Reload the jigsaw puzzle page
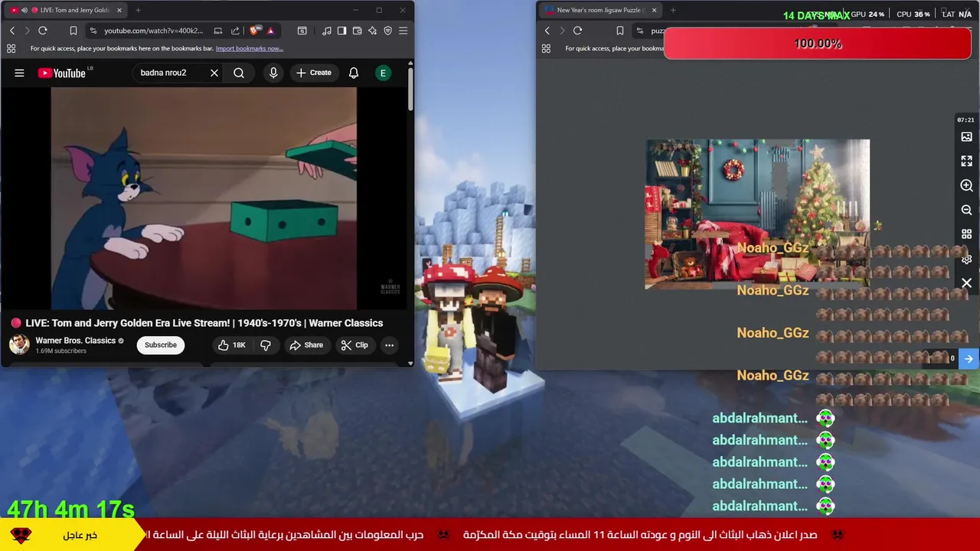The image size is (980, 551). tap(577, 31)
